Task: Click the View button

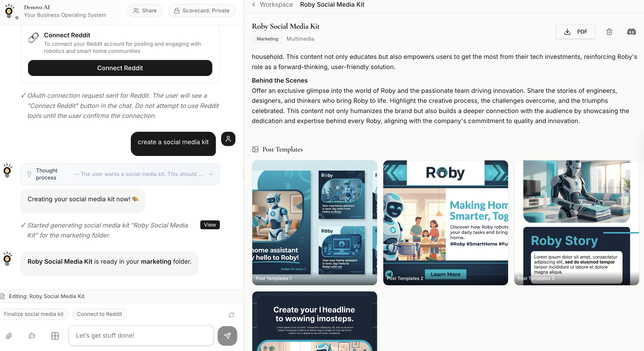Action: tap(210, 225)
